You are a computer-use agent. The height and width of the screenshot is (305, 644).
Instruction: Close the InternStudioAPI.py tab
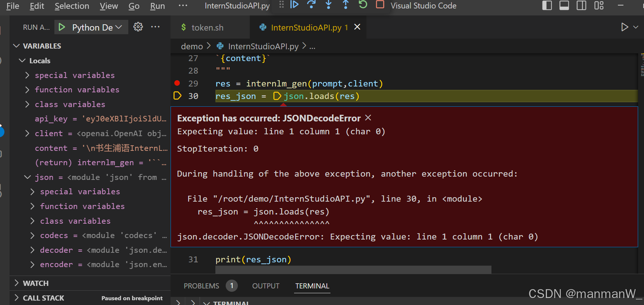(x=357, y=27)
